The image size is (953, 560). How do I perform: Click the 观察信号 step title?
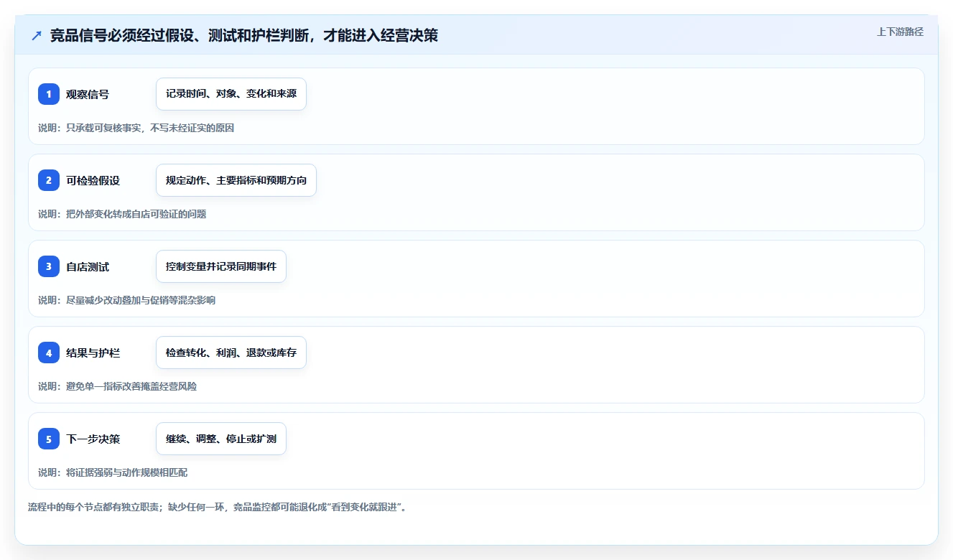88,94
